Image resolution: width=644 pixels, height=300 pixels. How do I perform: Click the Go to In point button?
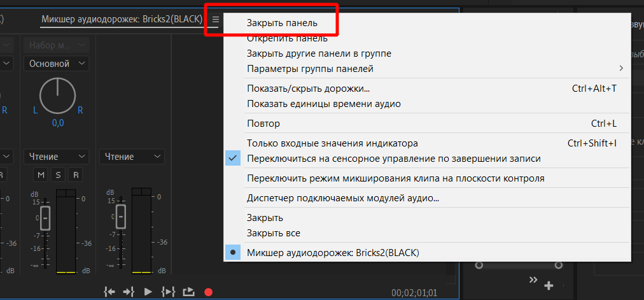(x=109, y=292)
